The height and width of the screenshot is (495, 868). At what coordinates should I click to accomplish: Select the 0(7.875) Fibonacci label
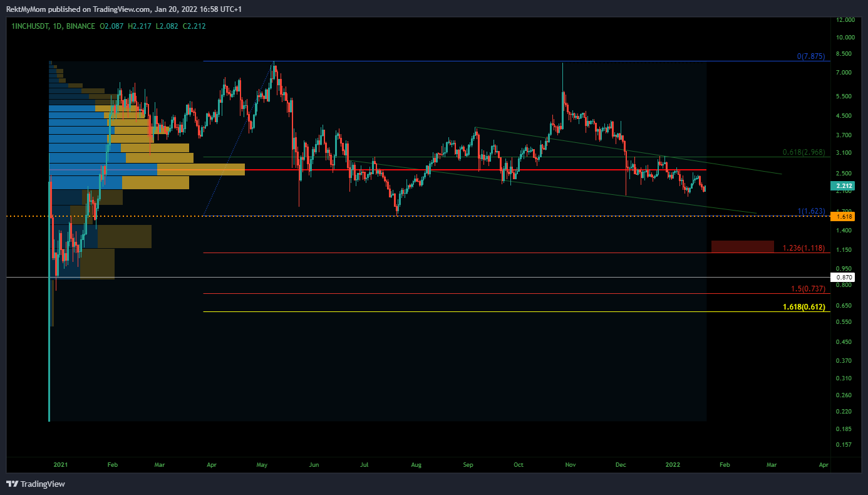[811, 56]
